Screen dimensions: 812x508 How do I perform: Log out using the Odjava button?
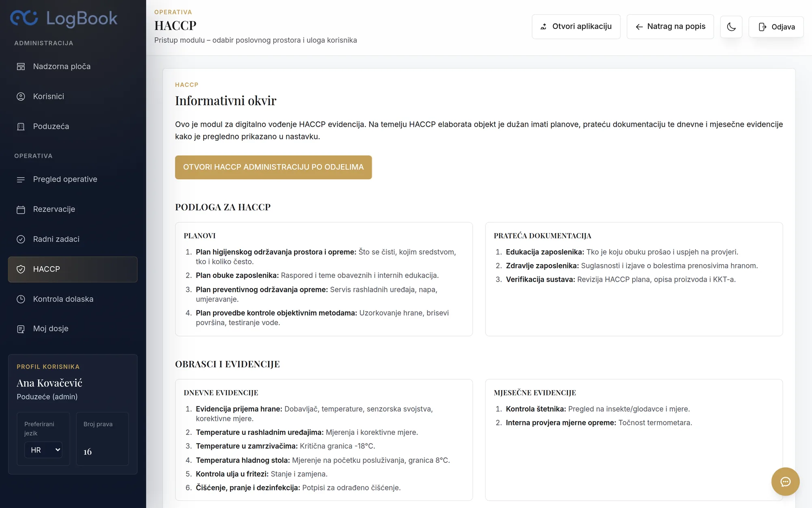pyautogui.click(x=776, y=27)
